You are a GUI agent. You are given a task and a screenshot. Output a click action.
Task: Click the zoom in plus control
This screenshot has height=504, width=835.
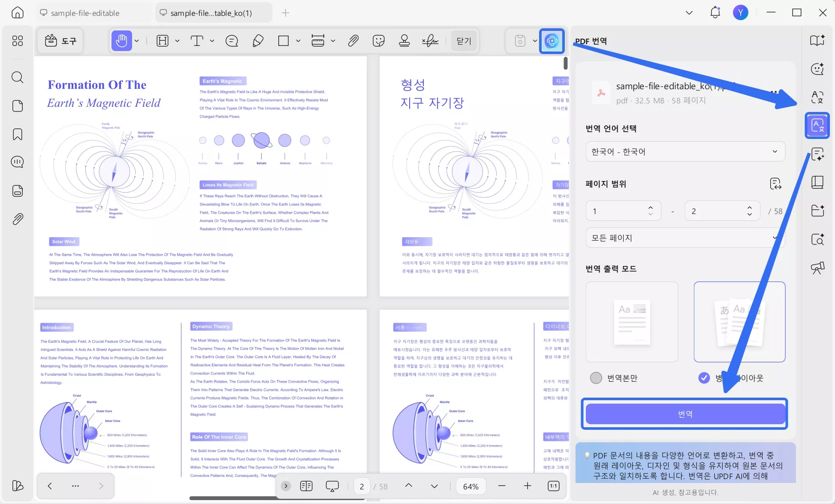click(x=528, y=486)
